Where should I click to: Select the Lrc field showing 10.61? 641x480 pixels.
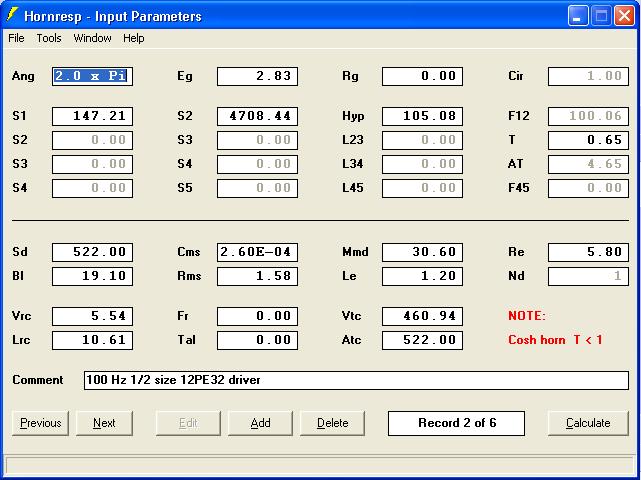(92, 341)
